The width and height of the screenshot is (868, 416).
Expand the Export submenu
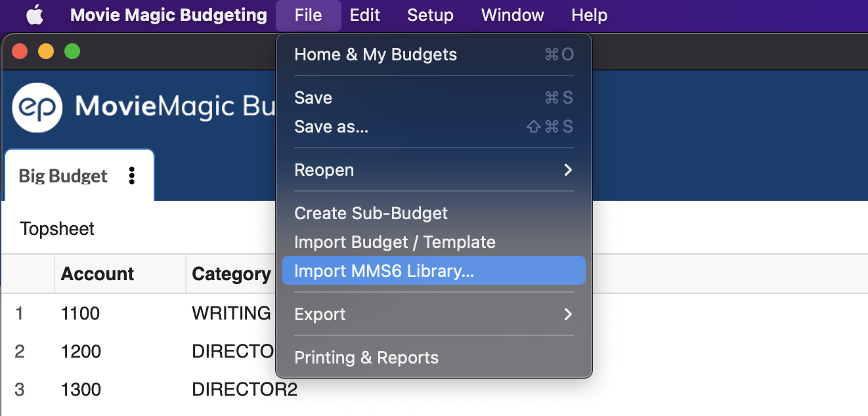pos(434,314)
